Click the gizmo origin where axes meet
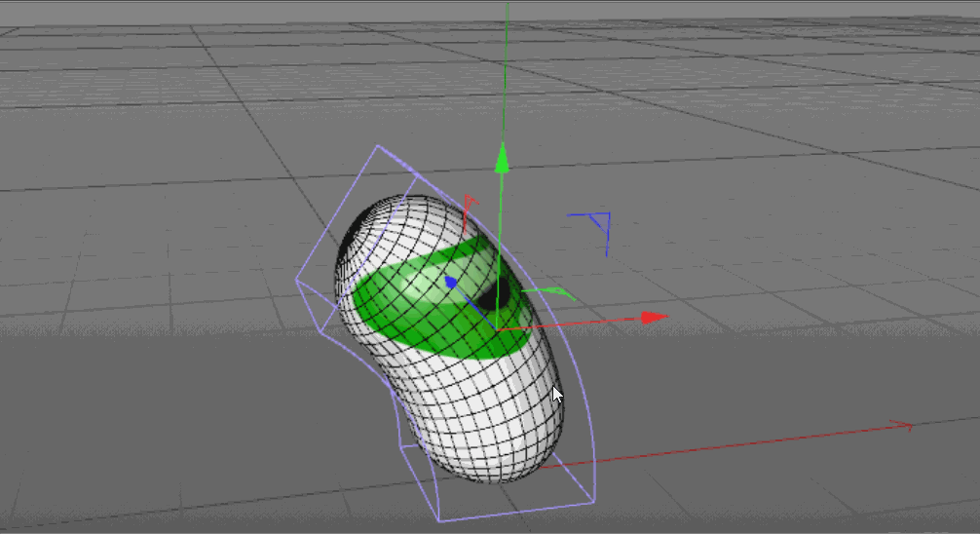 (499, 328)
